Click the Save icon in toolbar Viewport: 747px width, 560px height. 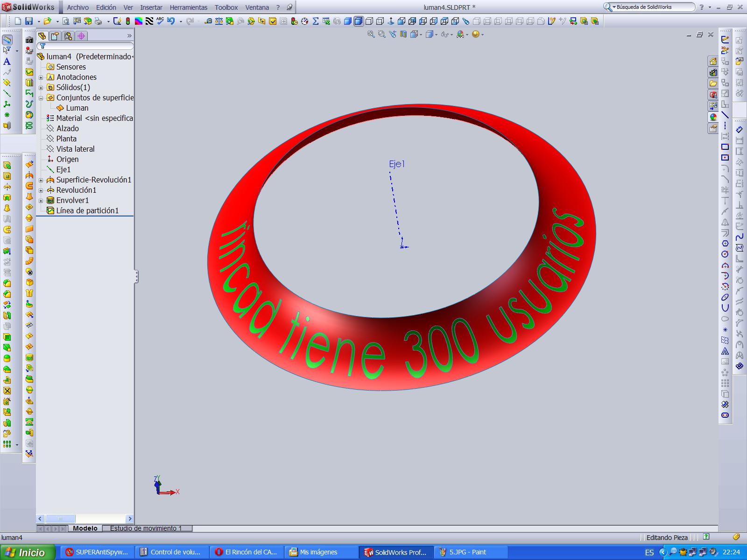[29, 21]
